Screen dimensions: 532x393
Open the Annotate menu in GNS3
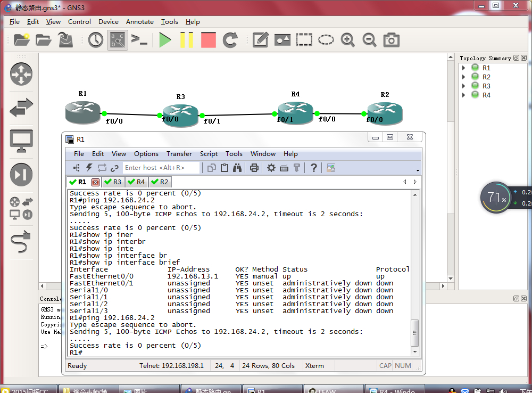tap(139, 22)
